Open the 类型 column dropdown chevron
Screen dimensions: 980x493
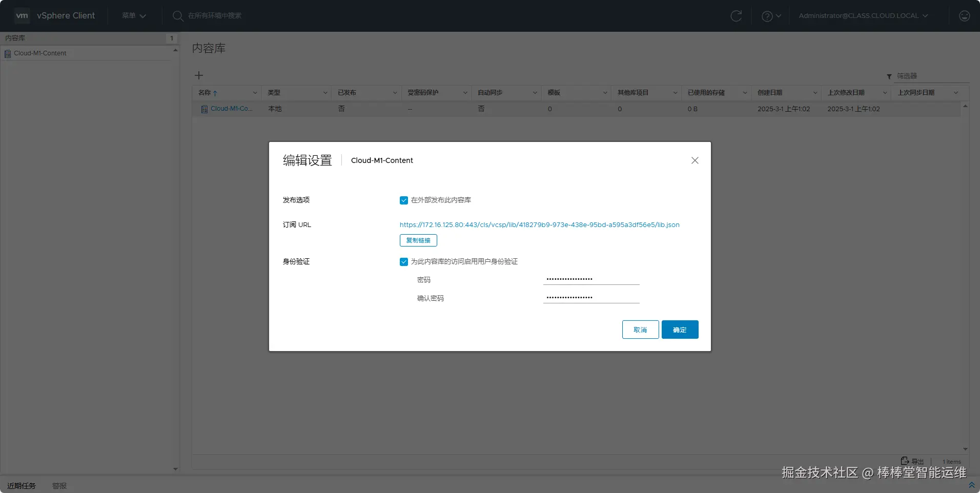click(x=325, y=93)
